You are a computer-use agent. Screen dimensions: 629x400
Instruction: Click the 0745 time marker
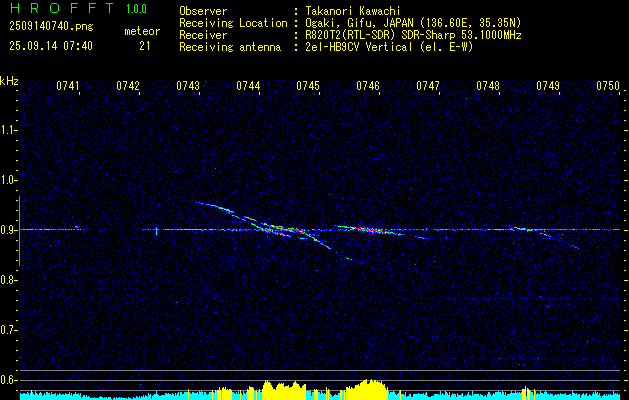[x=308, y=85]
